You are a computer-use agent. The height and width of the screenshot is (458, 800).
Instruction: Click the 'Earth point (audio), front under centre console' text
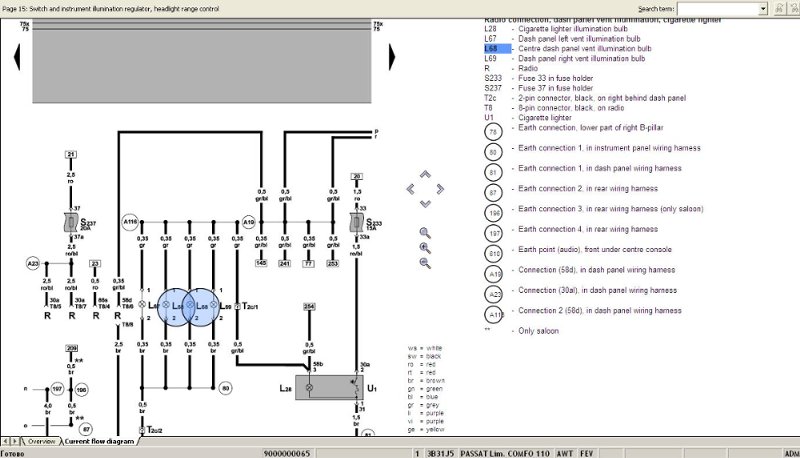[x=595, y=249]
